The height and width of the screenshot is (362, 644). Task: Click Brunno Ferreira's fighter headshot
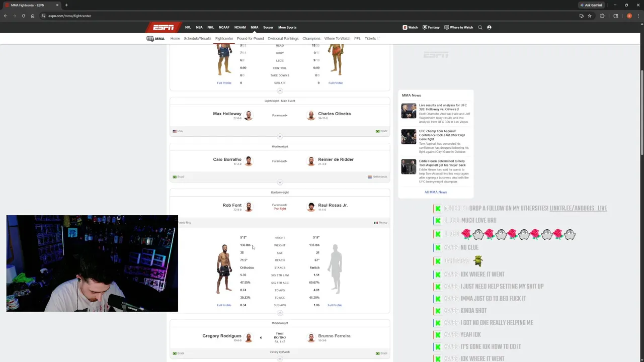point(311,338)
